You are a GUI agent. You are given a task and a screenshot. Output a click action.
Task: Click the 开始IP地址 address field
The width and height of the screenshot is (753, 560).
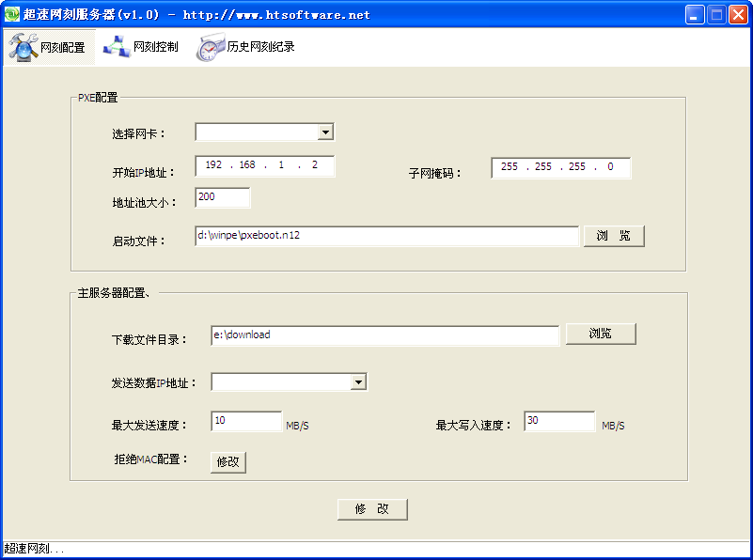(263, 165)
